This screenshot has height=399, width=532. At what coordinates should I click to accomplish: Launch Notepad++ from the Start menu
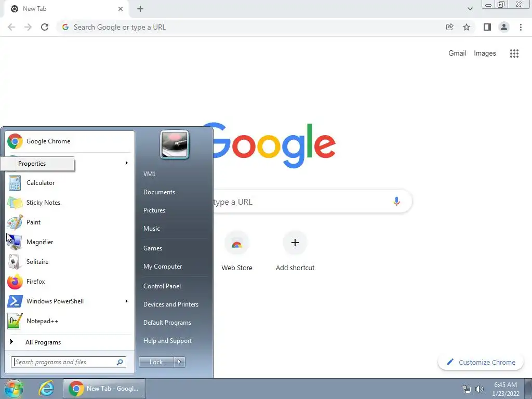(70, 321)
